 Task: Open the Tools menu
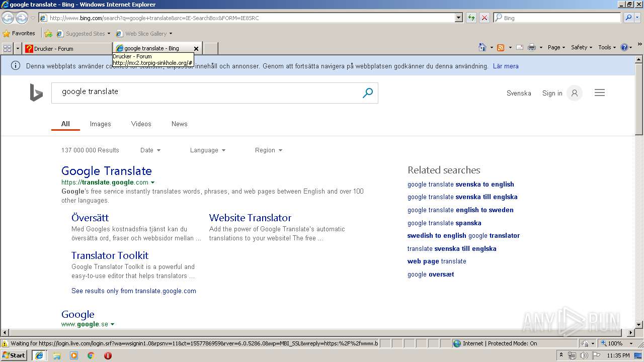pos(607,47)
